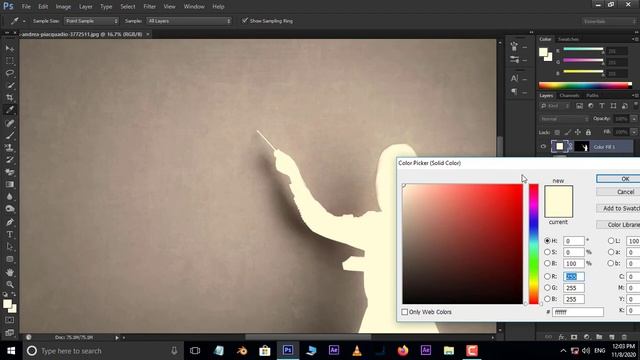Select the Eraser tool

[10, 172]
